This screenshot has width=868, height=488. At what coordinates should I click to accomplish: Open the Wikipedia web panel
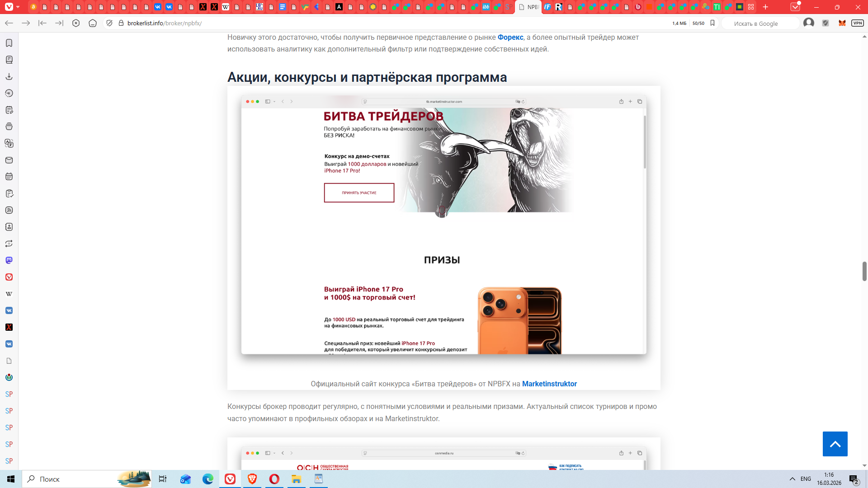pyautogui.click(x=9, y=294)
